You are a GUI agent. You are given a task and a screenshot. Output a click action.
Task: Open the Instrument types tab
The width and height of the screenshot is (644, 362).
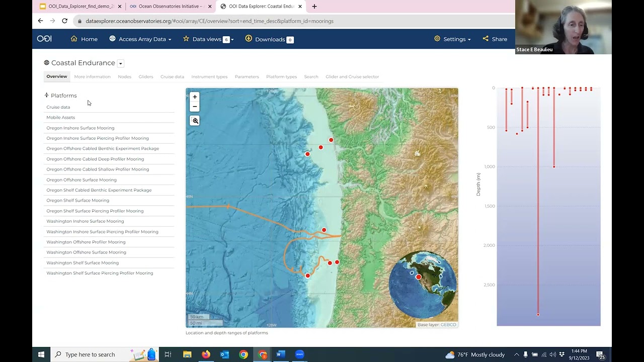[x=209, y=76]
